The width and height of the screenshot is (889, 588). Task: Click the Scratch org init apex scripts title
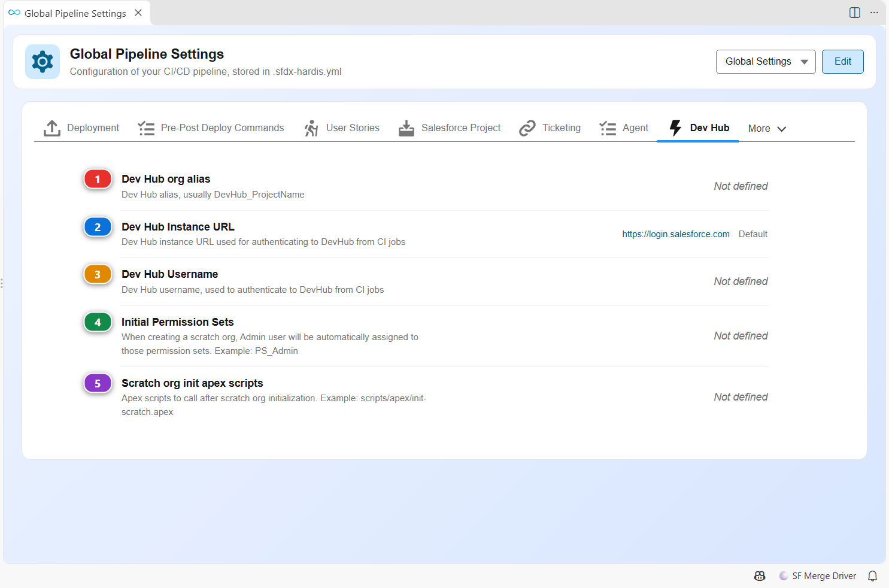(x=192, y=383)
